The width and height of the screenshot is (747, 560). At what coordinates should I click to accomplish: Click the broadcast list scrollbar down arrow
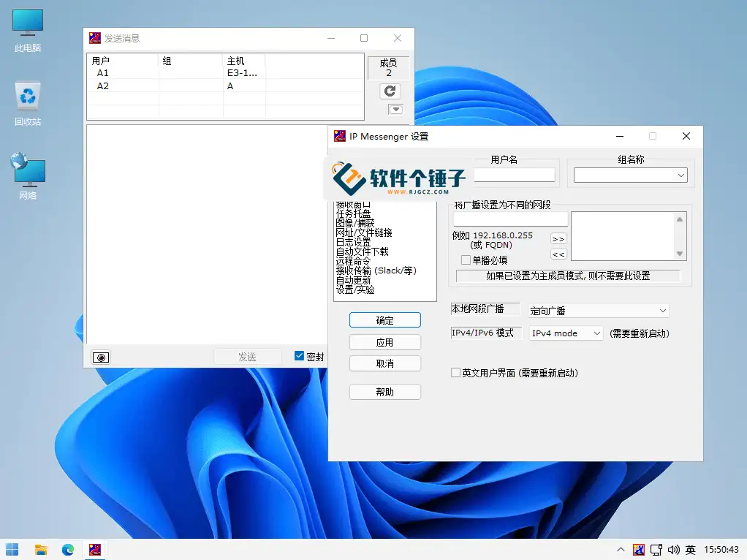(680, 254)
